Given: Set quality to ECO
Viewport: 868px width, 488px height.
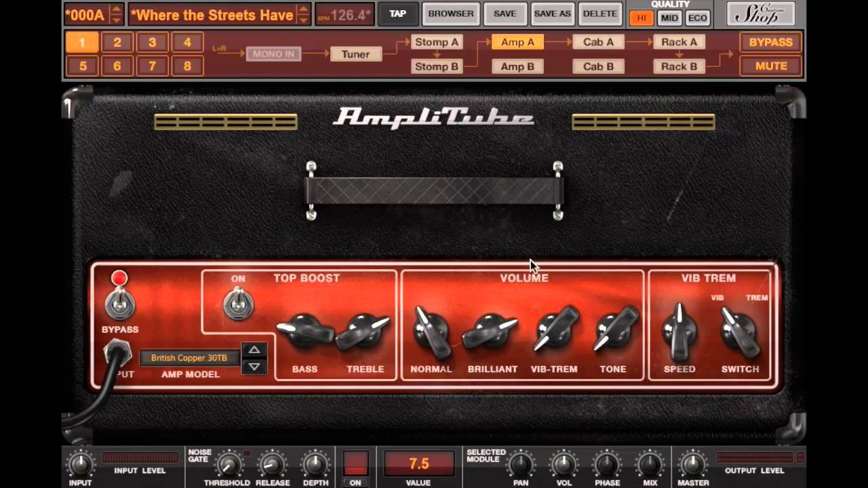Looking at the screenshot, I should [x=697, y=18].
